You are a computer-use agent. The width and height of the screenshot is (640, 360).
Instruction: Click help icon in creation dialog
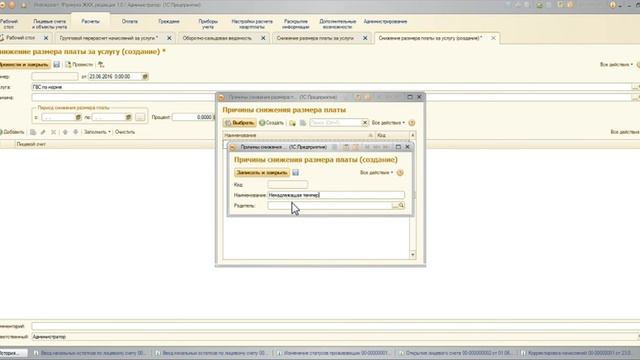400,173
